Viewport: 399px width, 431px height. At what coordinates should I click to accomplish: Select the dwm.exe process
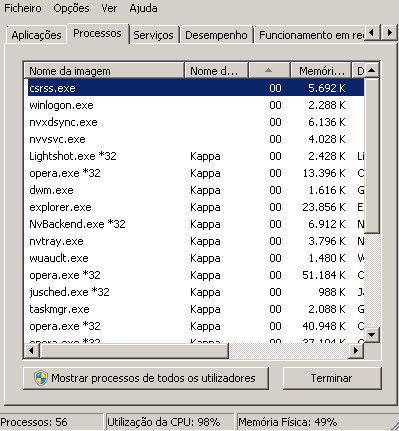[x=195, y=190]
